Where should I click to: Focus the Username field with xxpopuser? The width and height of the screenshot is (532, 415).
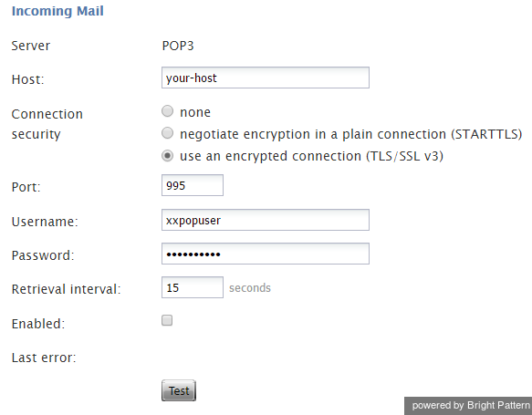coord(266,220)
